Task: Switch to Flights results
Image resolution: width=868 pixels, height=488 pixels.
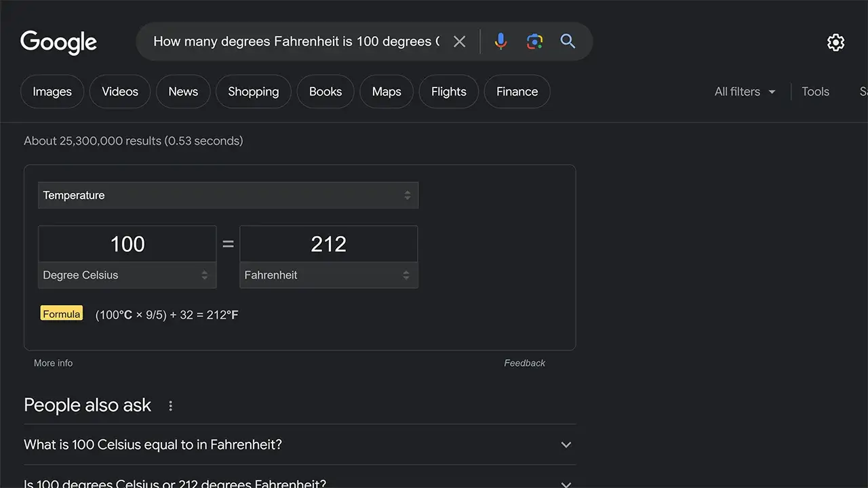Action: (449, 91)
